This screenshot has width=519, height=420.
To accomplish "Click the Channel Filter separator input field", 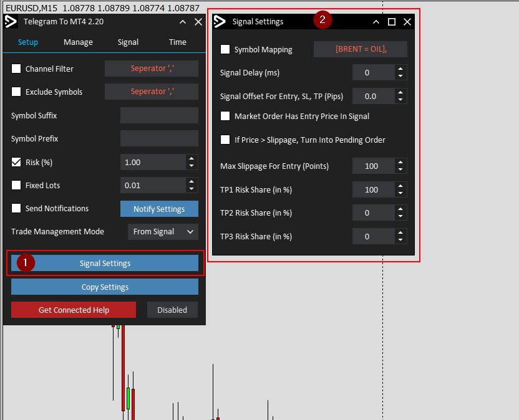I will [152, 69].
